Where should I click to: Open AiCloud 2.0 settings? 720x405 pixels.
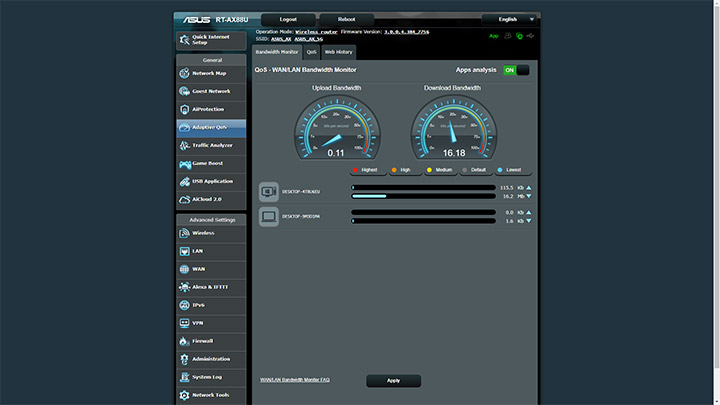click(x=211, y=199)
